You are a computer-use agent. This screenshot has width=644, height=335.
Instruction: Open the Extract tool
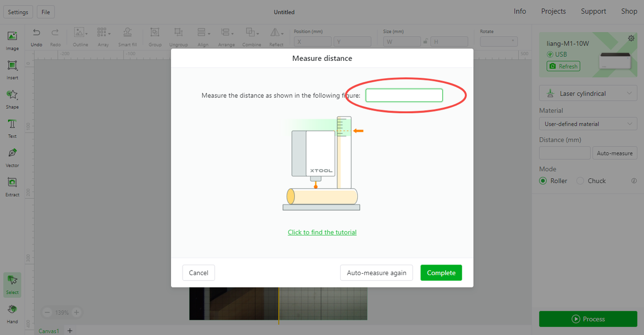(12, 183)
